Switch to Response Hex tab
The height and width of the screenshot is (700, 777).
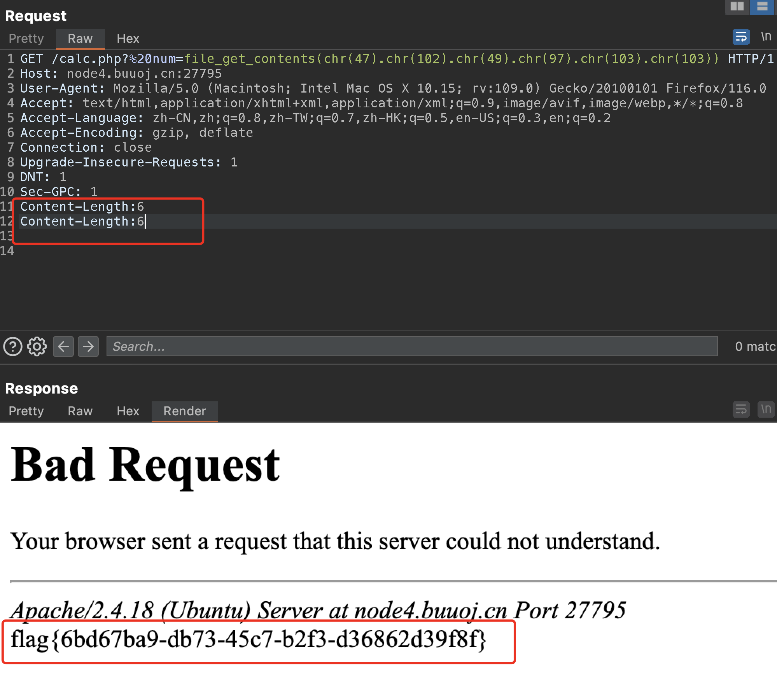click(128, 411)
